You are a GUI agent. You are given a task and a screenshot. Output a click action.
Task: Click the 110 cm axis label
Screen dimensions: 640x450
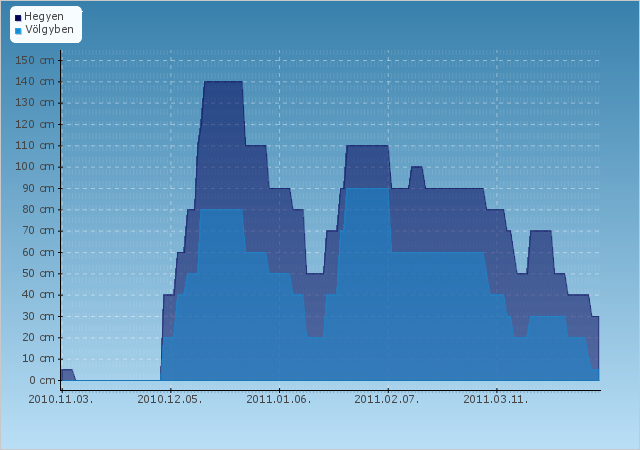(35, 145)
